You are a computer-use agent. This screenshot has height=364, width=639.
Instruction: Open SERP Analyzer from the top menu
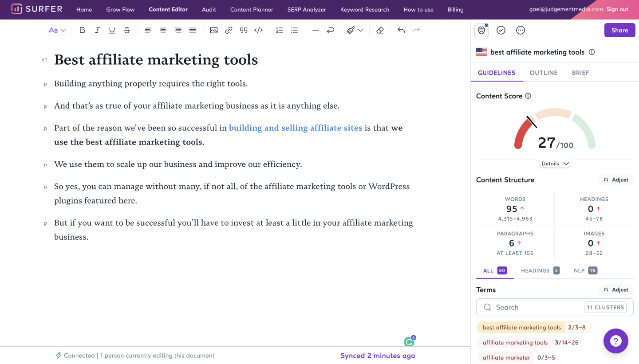[307, 9]
